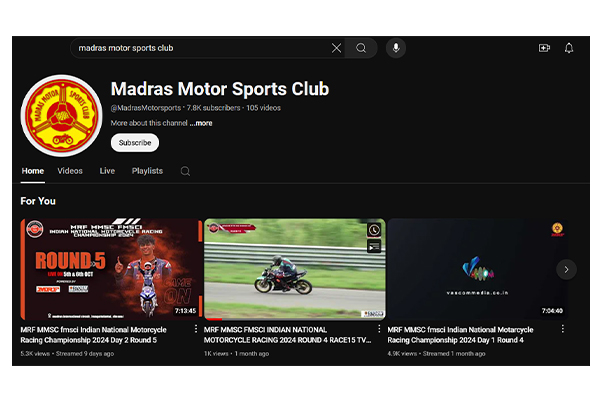
Task: Open options menu for Round 4 Race15 video
Action: click(379, 329)
